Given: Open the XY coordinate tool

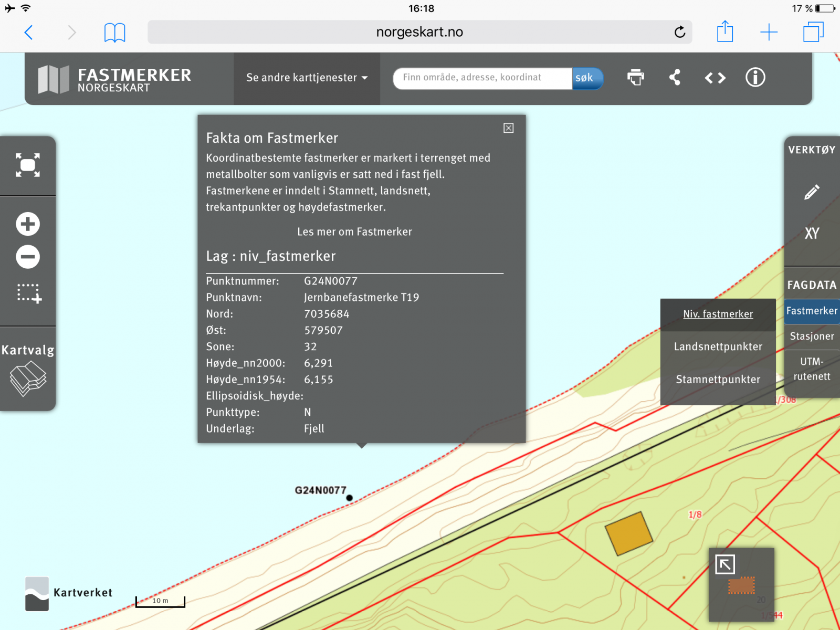Looking at the screenshot, I should tap(812, 234).
